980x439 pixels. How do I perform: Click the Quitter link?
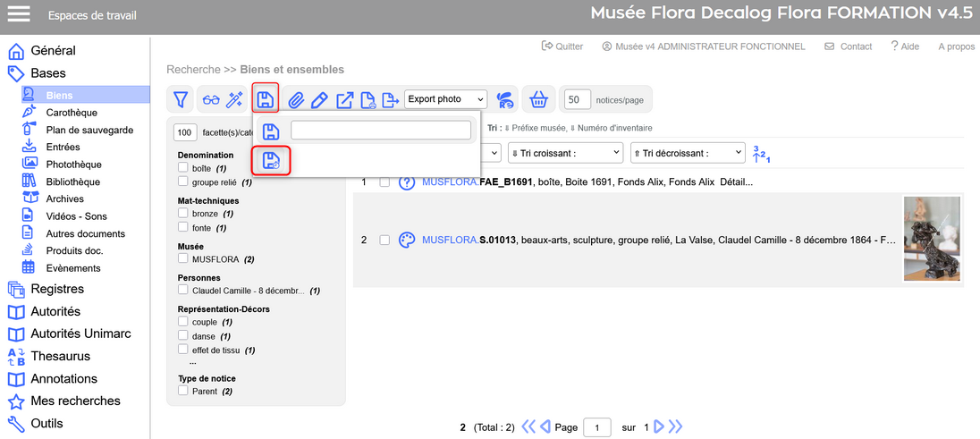click(562, 46)
